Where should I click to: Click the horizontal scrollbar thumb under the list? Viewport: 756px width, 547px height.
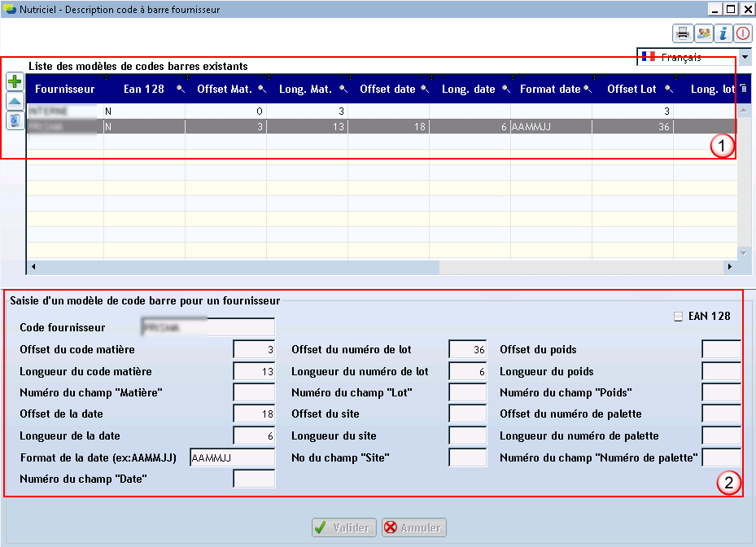click(238, 267)
